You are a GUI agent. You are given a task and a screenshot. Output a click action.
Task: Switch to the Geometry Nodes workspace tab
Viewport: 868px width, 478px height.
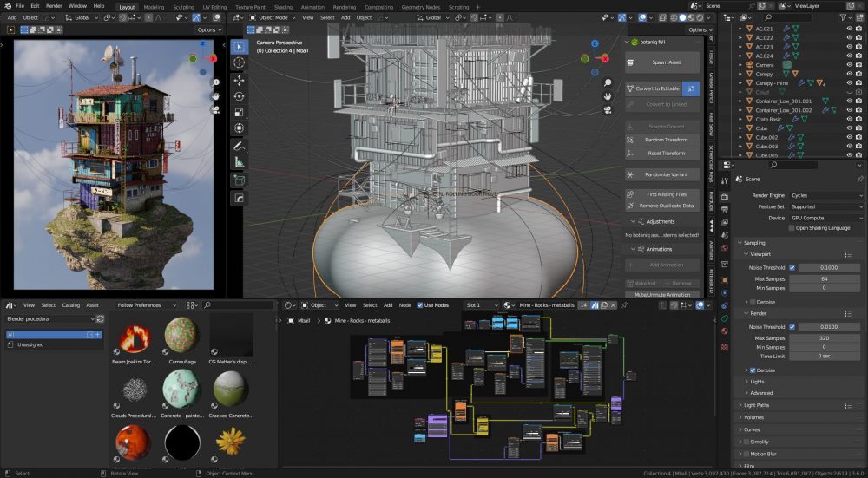click(420, 7)
